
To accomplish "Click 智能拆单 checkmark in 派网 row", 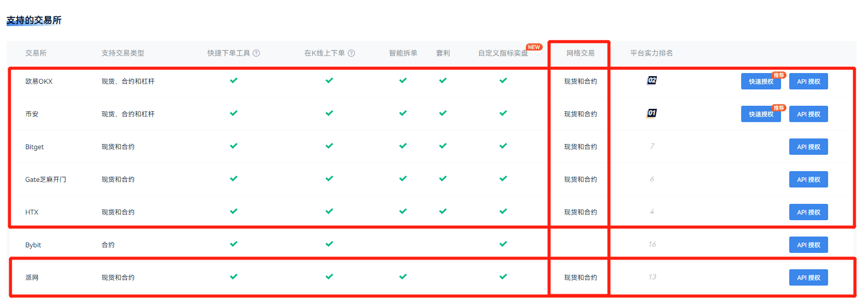I will point(403,277).
